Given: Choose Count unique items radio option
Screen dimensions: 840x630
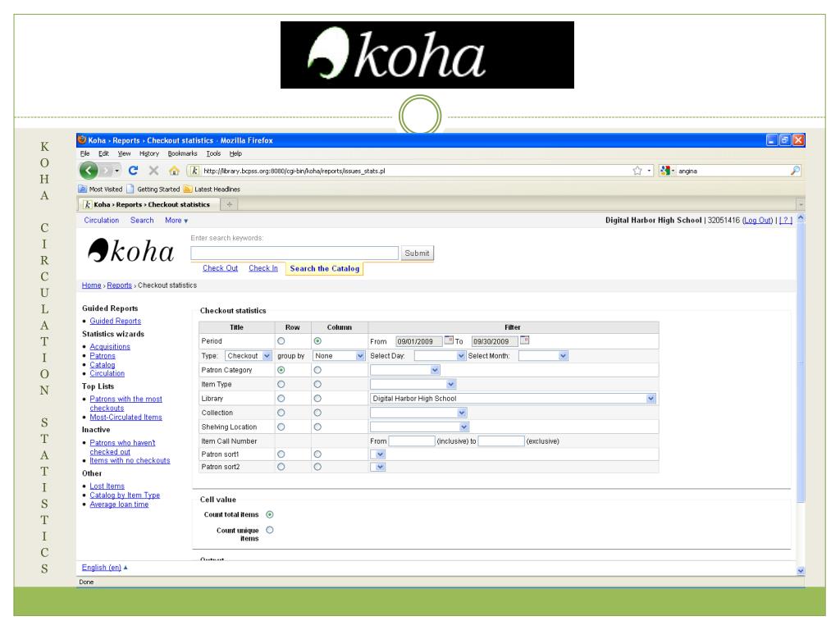Looking at the screenshot, I should click(270, 530).
